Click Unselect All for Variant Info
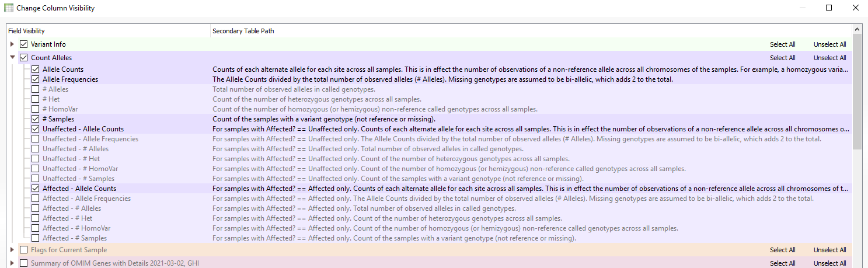Viewport: 868px width, 268px height. 829,44
